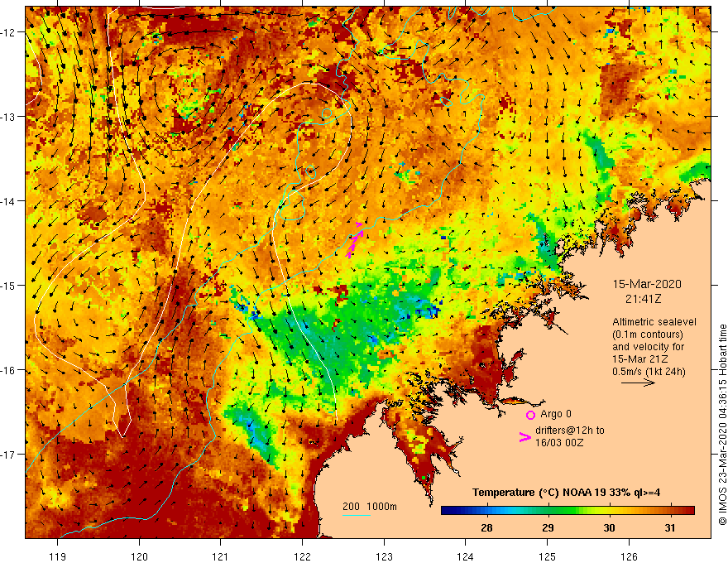The height and width of the screenshot is (563, 728).
Task: Click the temperature color bar
Action: click(x=568, y=511)
